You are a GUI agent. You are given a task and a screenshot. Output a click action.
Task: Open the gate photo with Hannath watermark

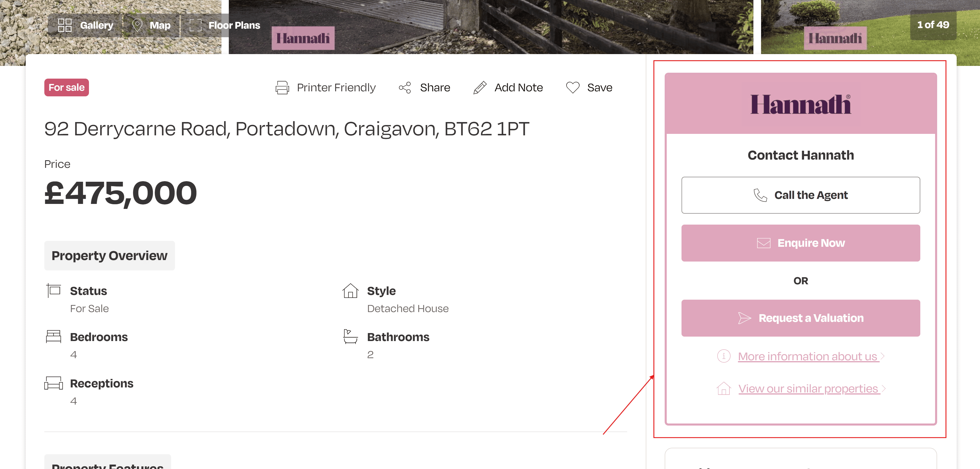point(491,27)
